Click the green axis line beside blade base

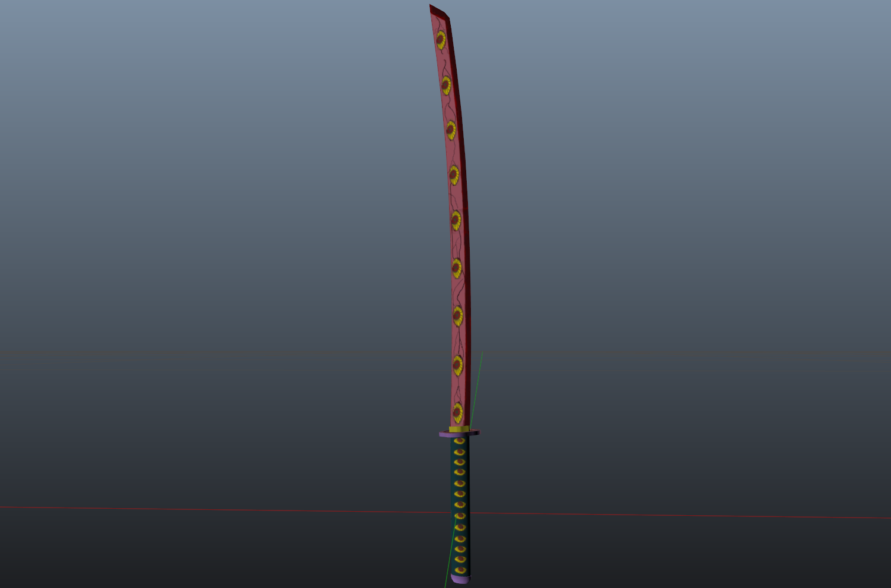pyautogui.click(x=479, y=373)
